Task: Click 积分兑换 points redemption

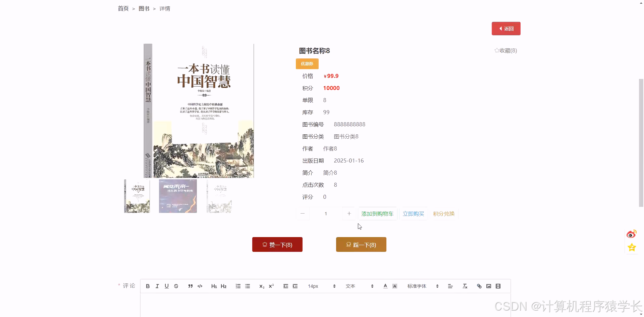Action: [444, 214]
